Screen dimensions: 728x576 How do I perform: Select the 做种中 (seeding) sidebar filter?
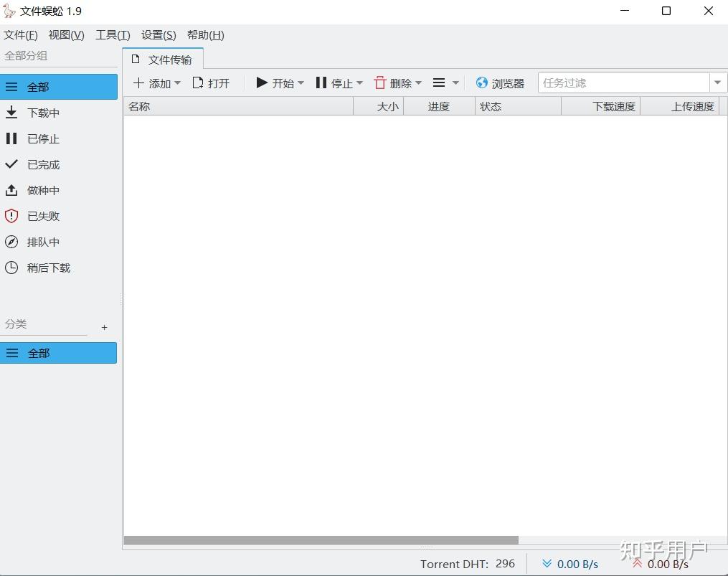43,190
